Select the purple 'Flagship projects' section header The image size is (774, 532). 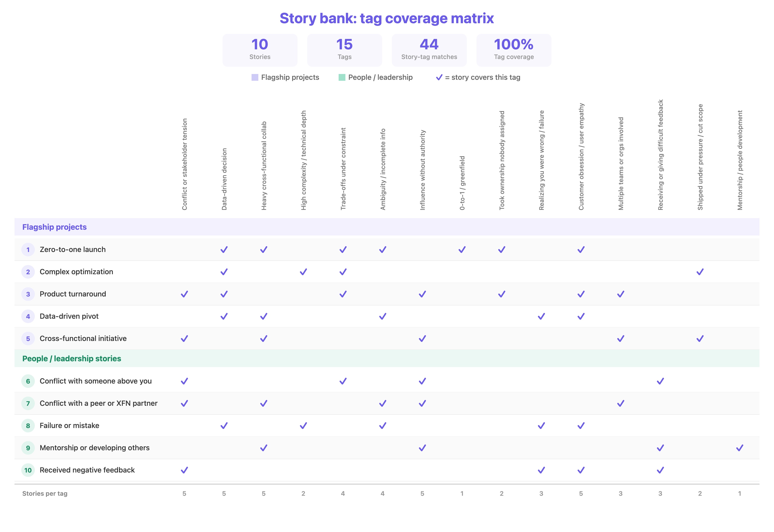point(387,227)
